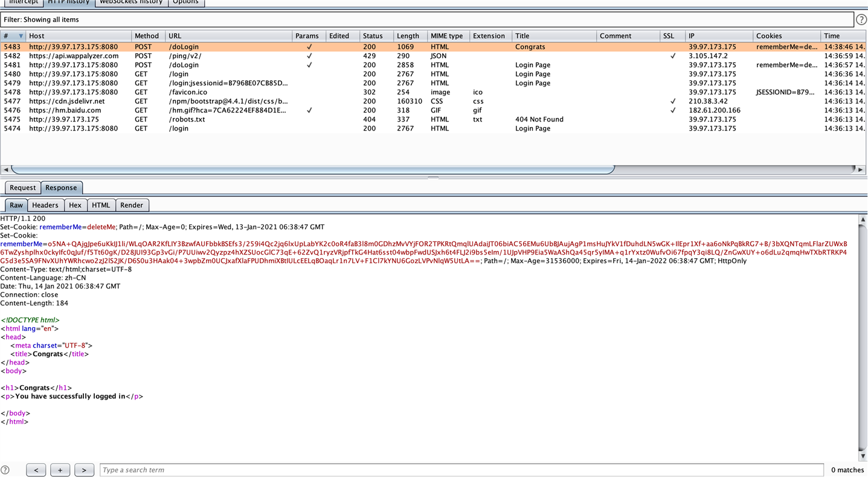The width and height of the screenshot is (868, 477).
Task: Select the Response tab
Action: click(61, 187)
